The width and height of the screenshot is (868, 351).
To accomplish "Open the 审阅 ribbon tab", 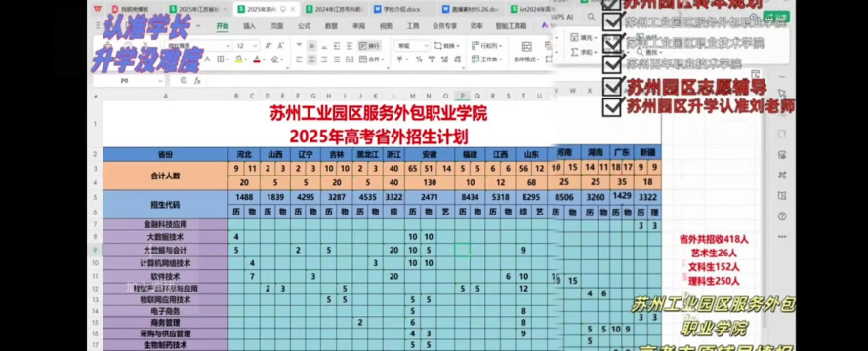I will coord(358,26).
